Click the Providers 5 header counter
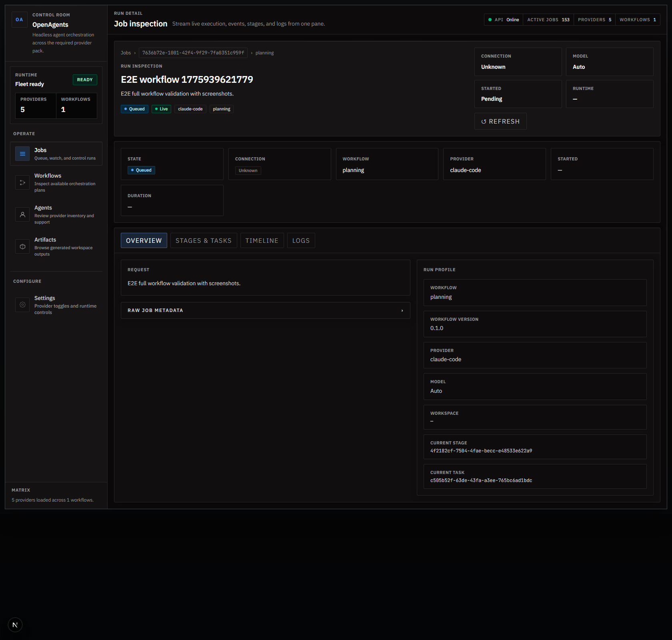This screenshot has width=672, height=640. (x=595, y=20)
